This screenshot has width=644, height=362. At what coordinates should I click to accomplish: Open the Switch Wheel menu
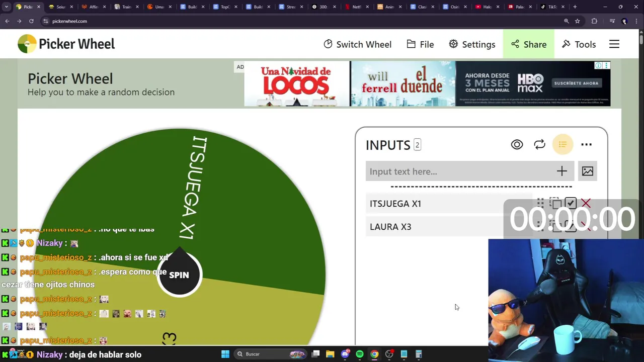point(357,44)
